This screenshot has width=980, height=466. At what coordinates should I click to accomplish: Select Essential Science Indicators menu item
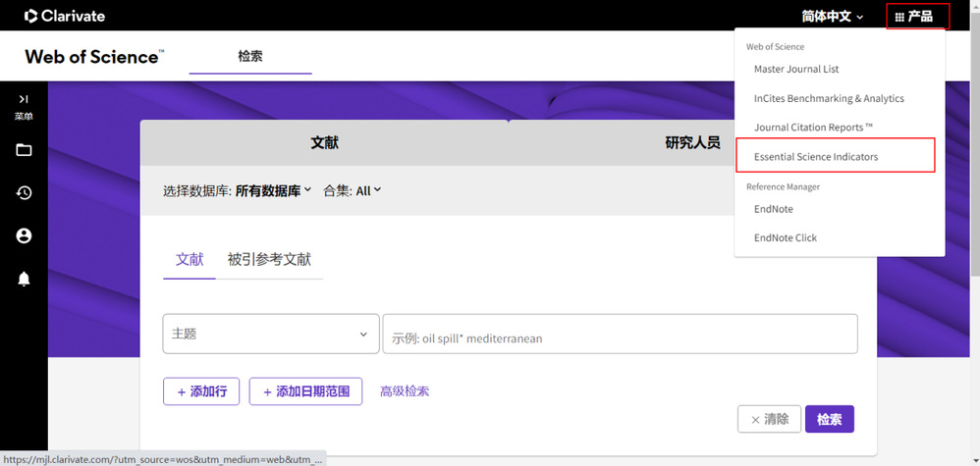pyautogui.click(x=816, y=157)
